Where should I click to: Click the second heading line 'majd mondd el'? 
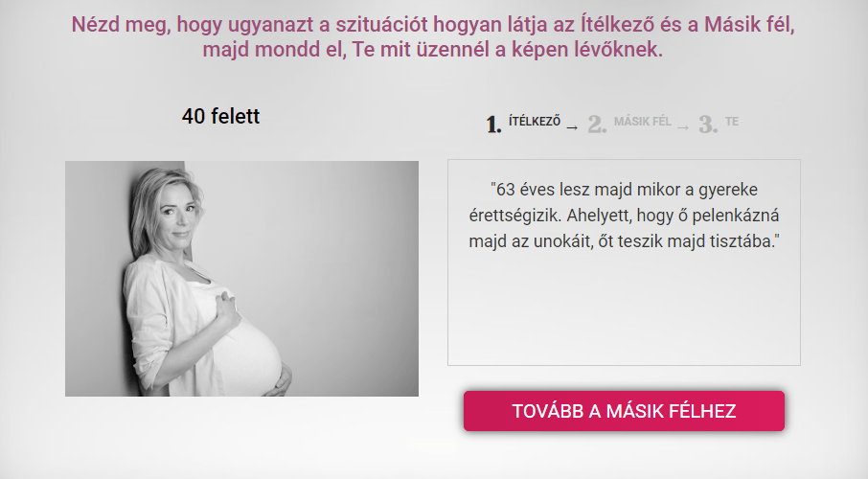pyautogui.click(x=433, y=49)
